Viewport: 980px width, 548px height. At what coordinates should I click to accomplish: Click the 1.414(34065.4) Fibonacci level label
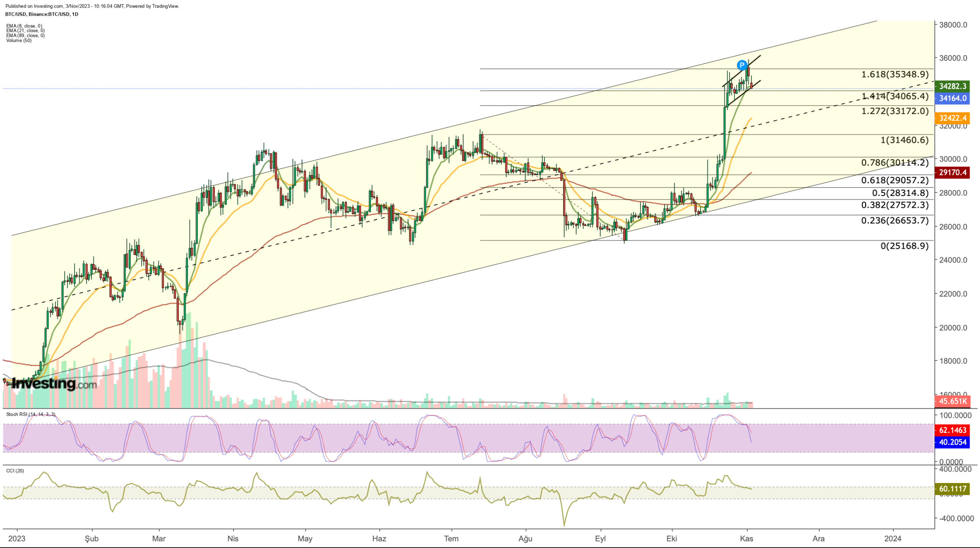895,96
